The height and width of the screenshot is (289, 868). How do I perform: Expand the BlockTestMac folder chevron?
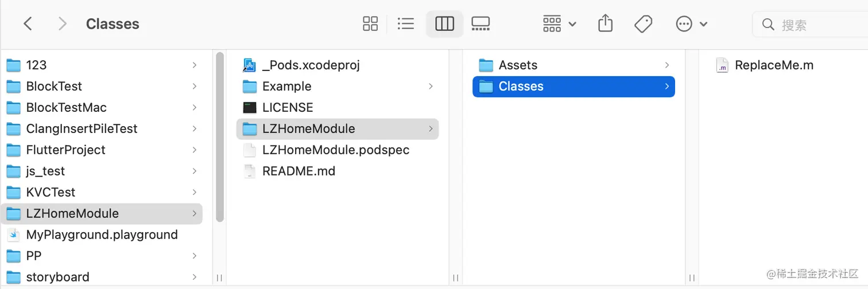(x=194, y=108)
